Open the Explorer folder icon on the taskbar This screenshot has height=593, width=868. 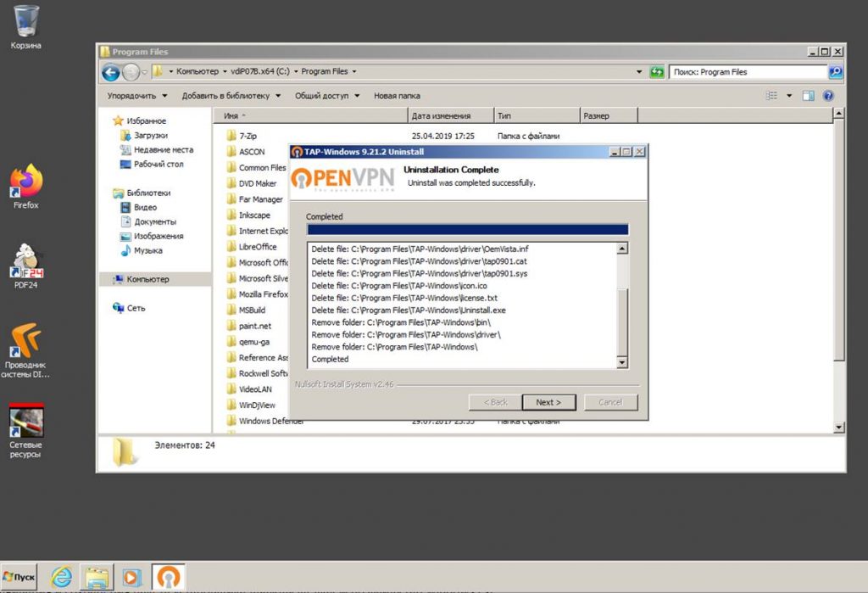tap(97, 577)
